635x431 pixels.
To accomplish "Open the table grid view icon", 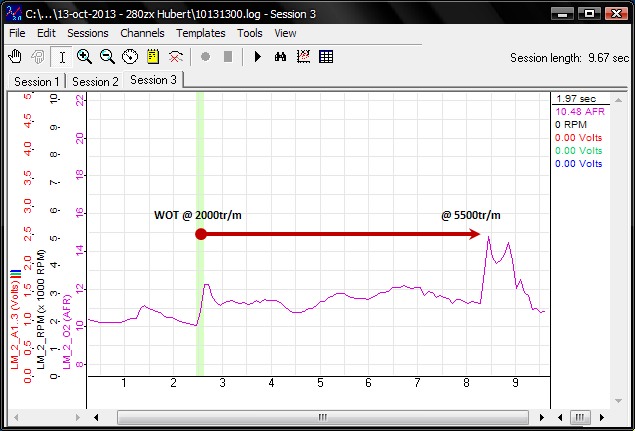I will pos(326,57).
